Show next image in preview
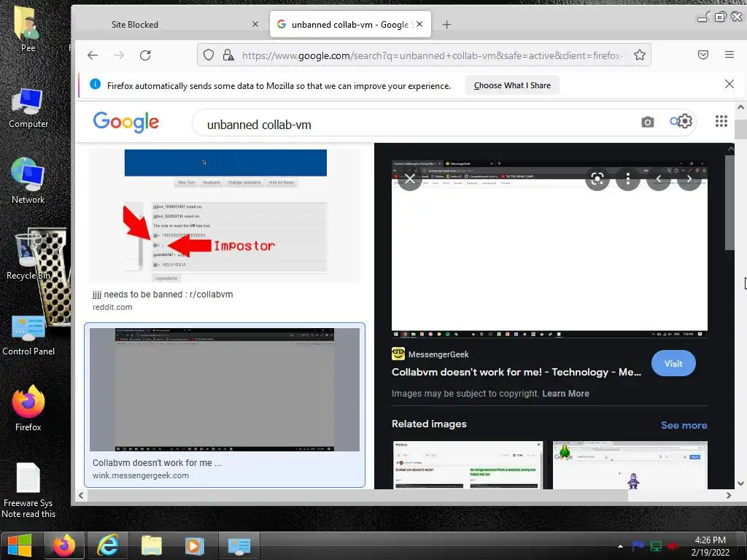The height and width of the screenshot is (560, 747). coord(689,179)
